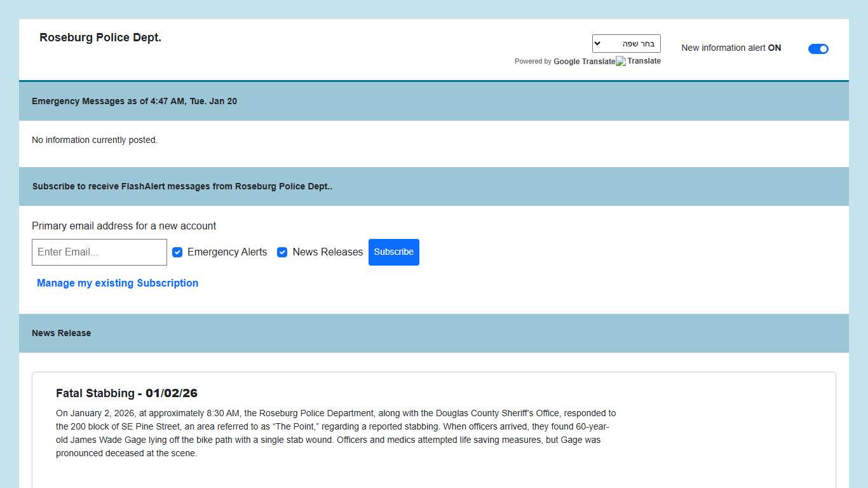
Task: Click the Fatal Stabbing article body text
Action: [336, 433]
